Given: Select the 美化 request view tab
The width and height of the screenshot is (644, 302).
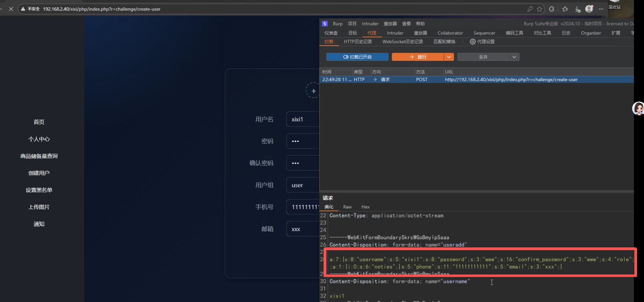Looking at the screenshot, I should pyautogui.click(x=329, y=207).
